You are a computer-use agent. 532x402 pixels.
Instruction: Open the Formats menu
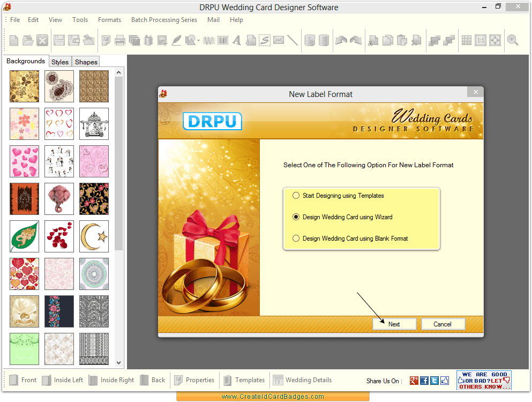point(110,20)
